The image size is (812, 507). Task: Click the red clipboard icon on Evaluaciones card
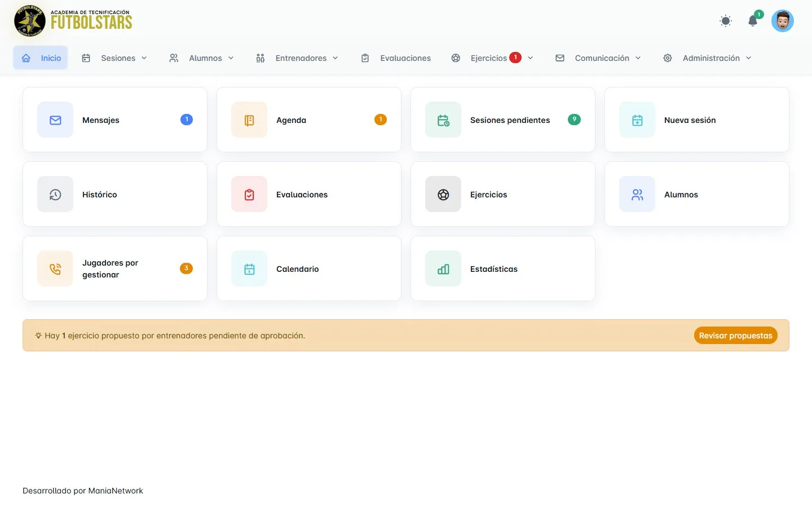[249, 195]
